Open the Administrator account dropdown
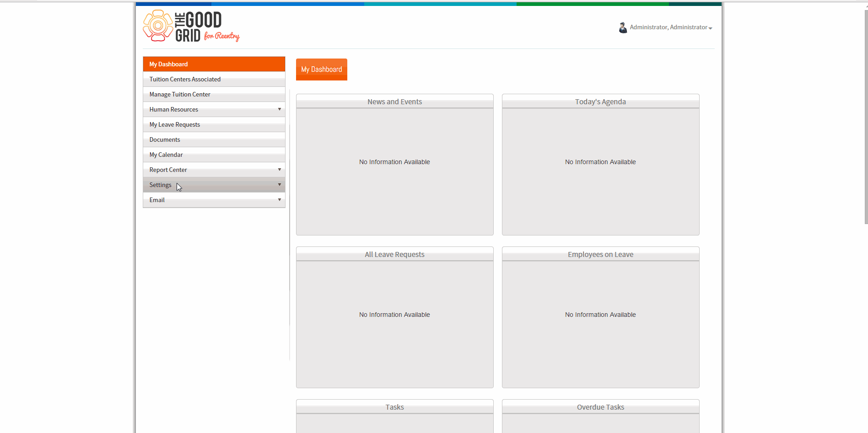 coord(671,27)
